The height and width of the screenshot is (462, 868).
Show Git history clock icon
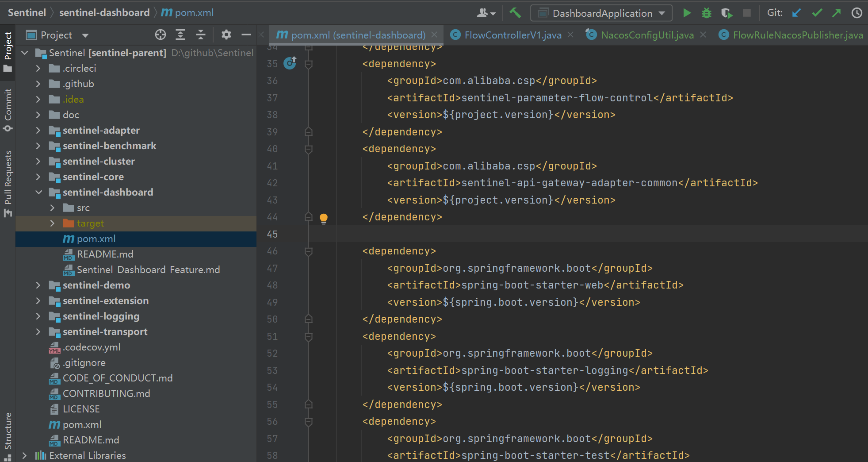click(x=857, y=13)
